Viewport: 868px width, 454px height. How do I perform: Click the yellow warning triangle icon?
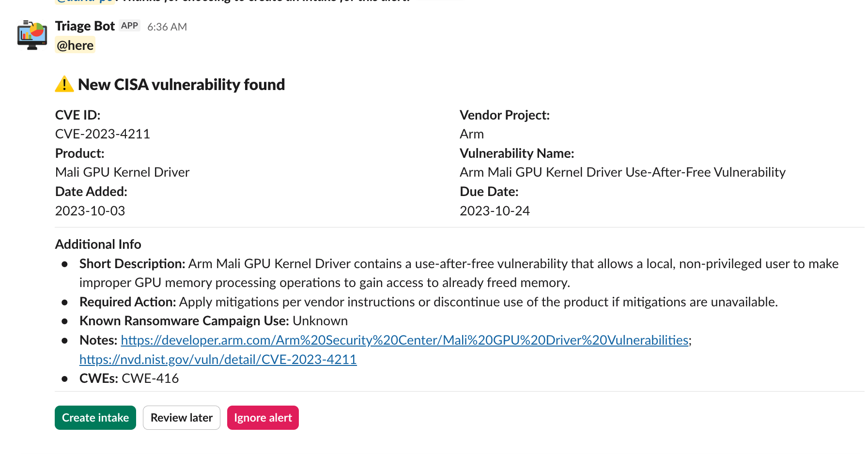coord(64,84)
